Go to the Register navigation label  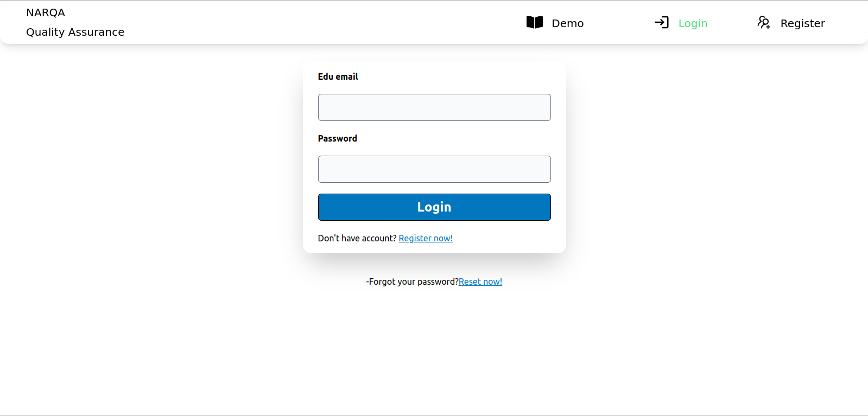coord(802,23)
